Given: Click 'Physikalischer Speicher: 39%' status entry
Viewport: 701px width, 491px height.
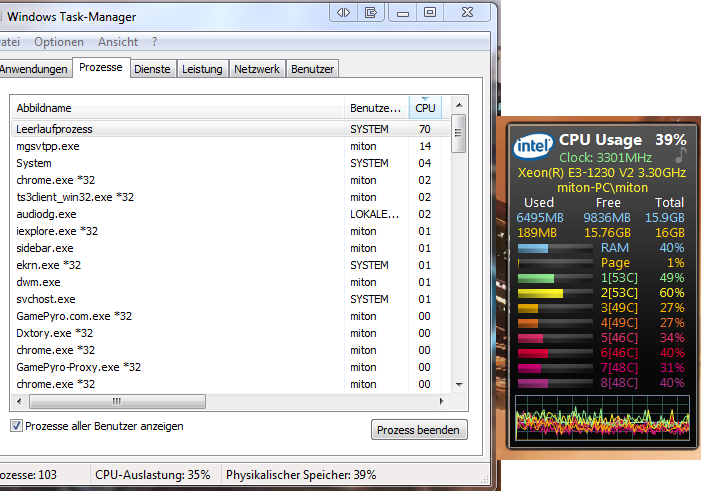Looking at the screenshot, I should tap(301, 474).
